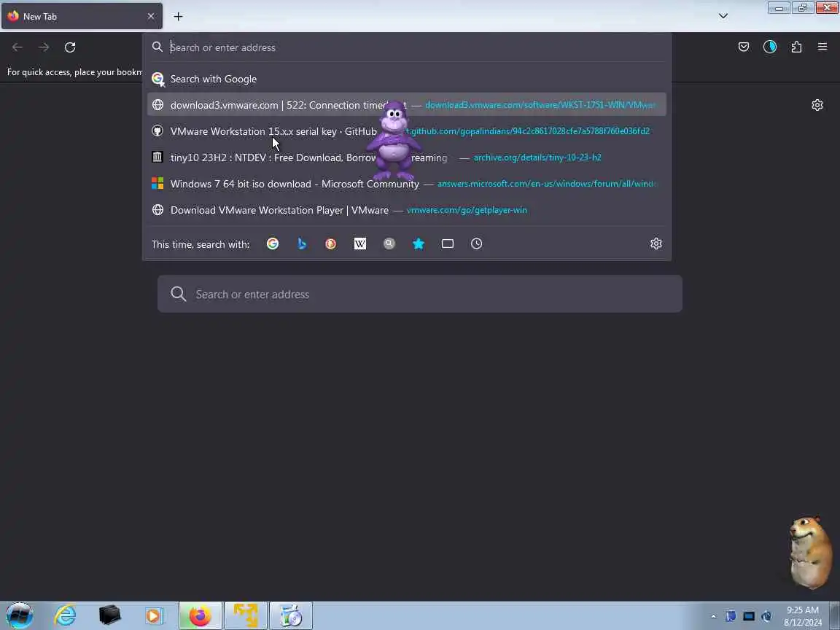Launch Windows Media Player from the taskbar
Viewport: 840px width, 630px height.
pyautogui.click(x=154, y=615)
